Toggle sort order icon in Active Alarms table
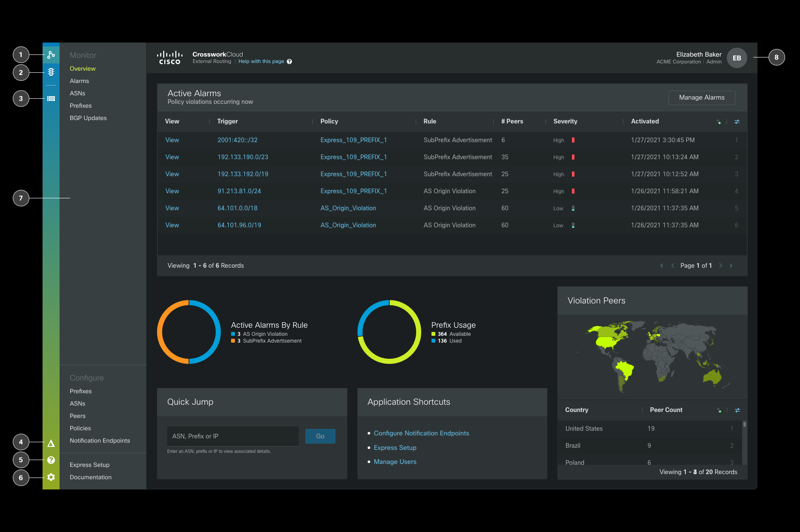Viewport: 800px width, 532px height. [x=719, y=122]
